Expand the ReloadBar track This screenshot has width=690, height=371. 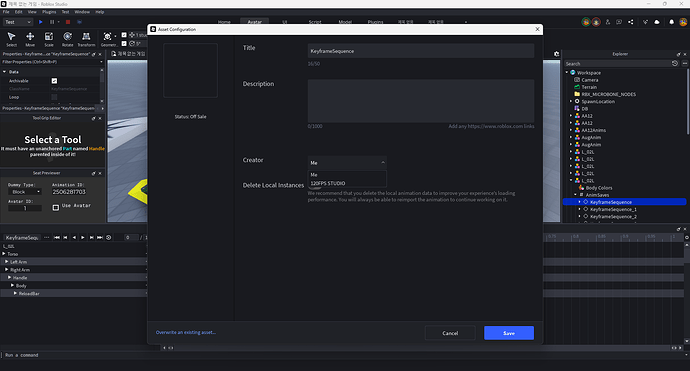[x=15, y=294]
